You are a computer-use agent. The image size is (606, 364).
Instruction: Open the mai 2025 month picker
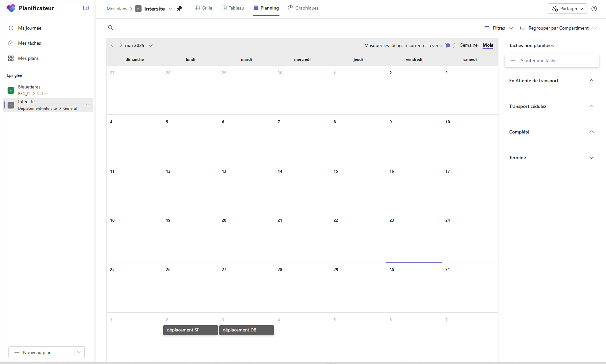tap(151, 45)
